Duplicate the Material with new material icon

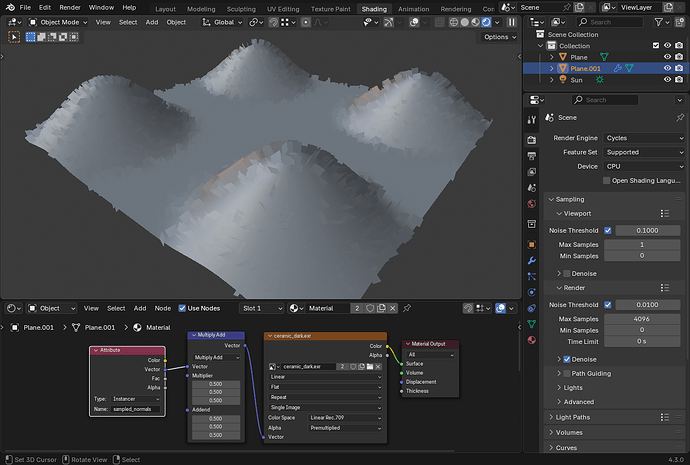pyautogui.click(x=381, y=308)
